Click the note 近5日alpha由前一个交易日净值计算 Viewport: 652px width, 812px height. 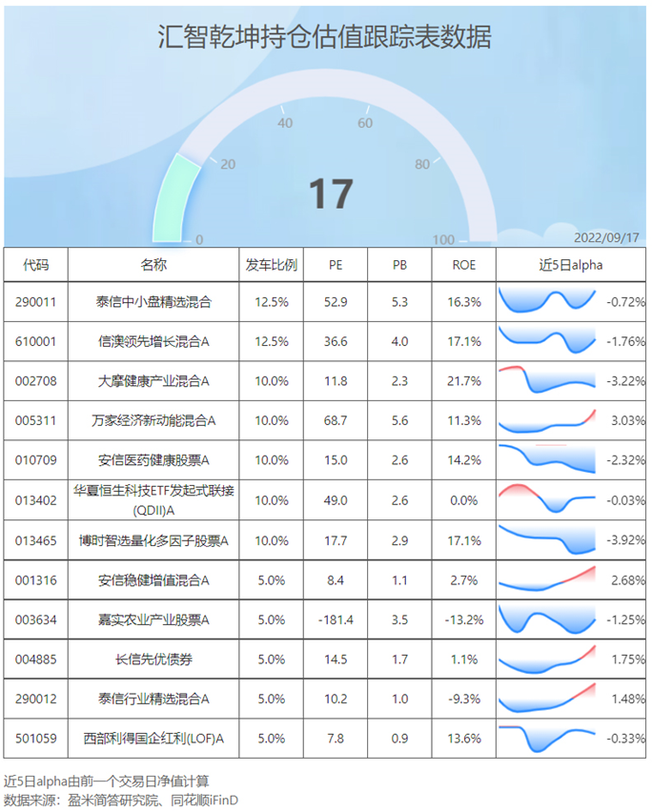(106, 781)
